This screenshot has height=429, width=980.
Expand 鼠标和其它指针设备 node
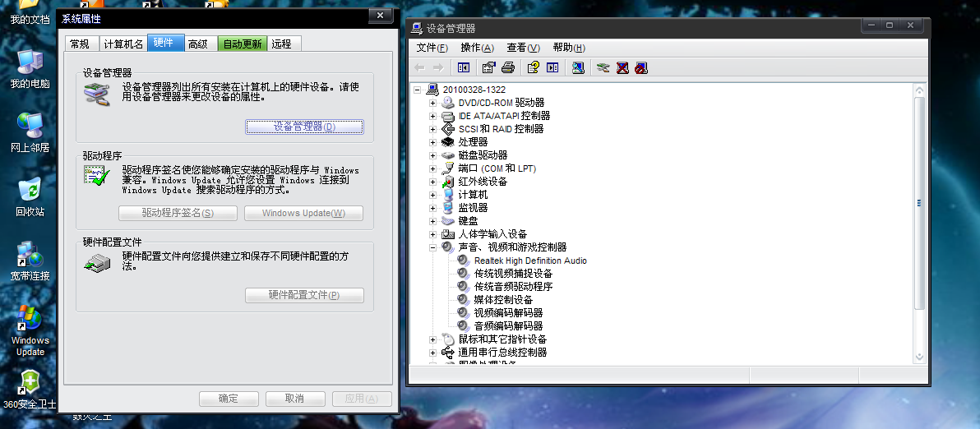click(432, 339)
